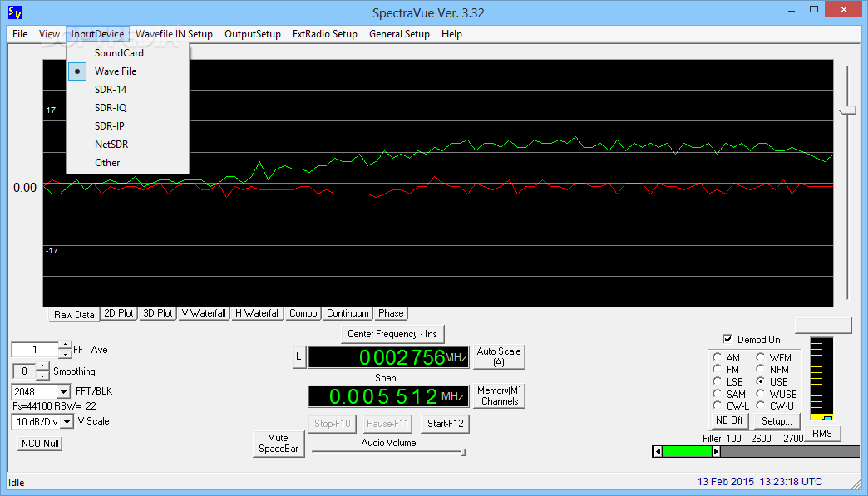Decrease Smoothing with down arrow

click(x=42, y=376)
